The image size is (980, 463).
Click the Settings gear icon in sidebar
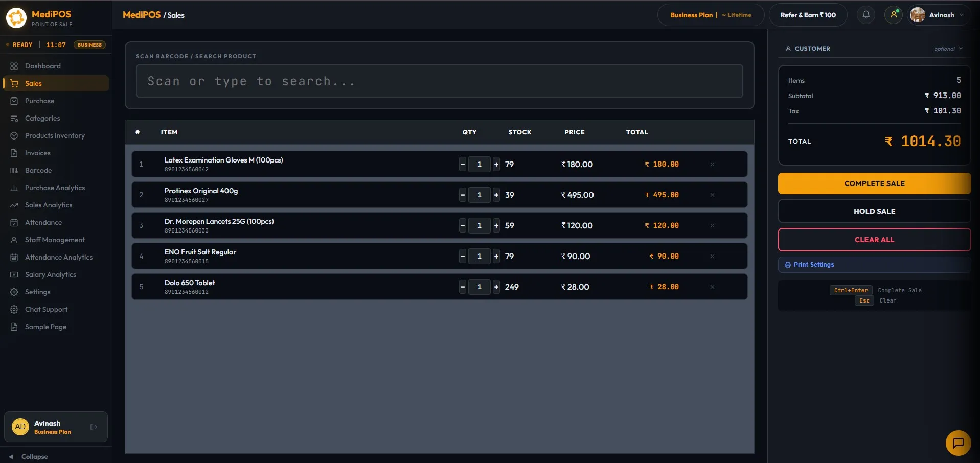[14, 292]
